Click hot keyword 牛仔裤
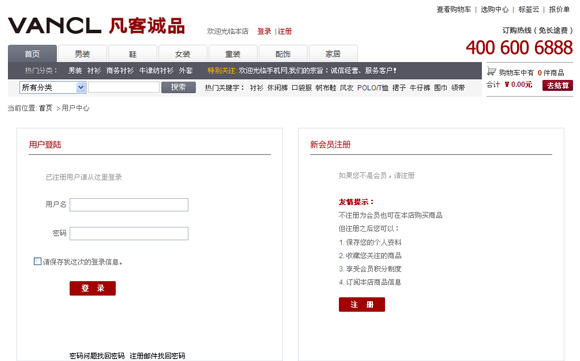580x361 pixels. (420, 88)
